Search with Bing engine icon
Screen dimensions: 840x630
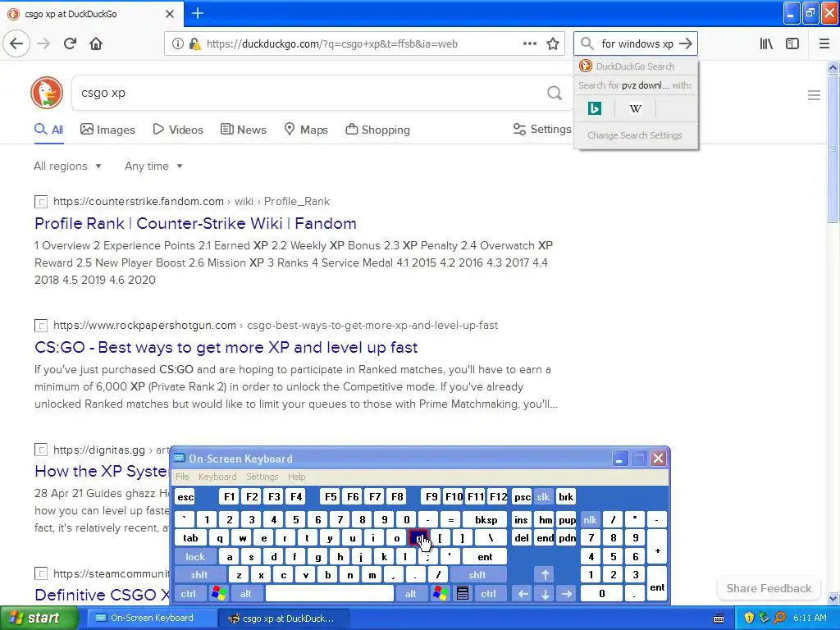(x=594, y=109)
